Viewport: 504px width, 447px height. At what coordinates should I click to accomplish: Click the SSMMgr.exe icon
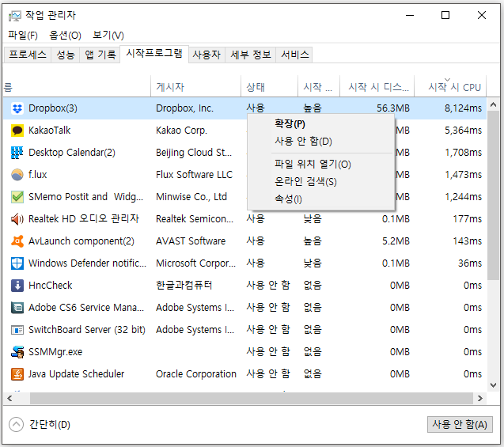(x=17, y=352)
